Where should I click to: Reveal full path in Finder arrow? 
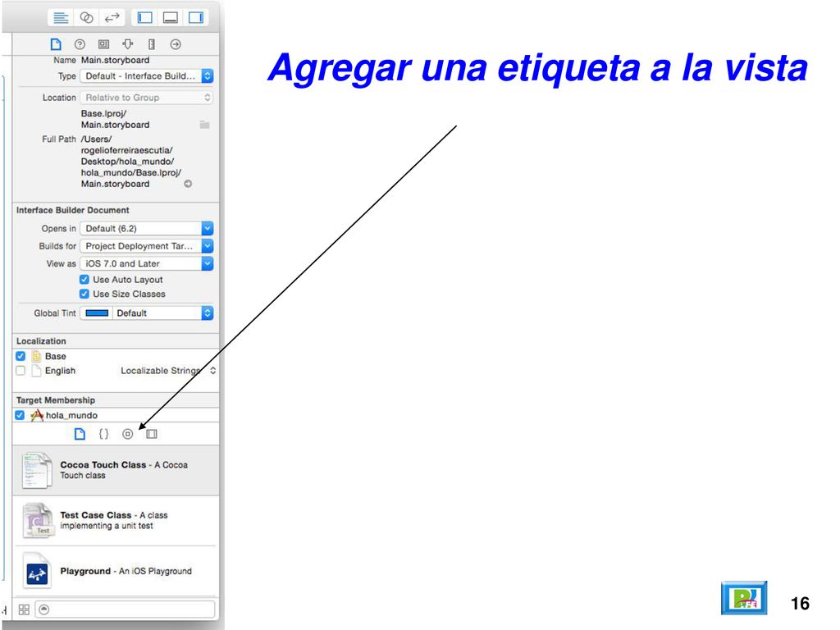[188, 184]
